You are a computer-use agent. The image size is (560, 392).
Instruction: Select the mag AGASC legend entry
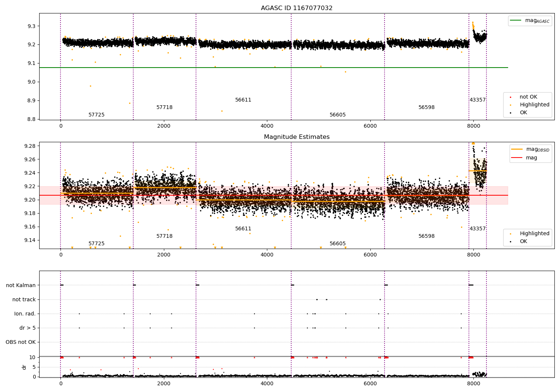pos(530,21)
